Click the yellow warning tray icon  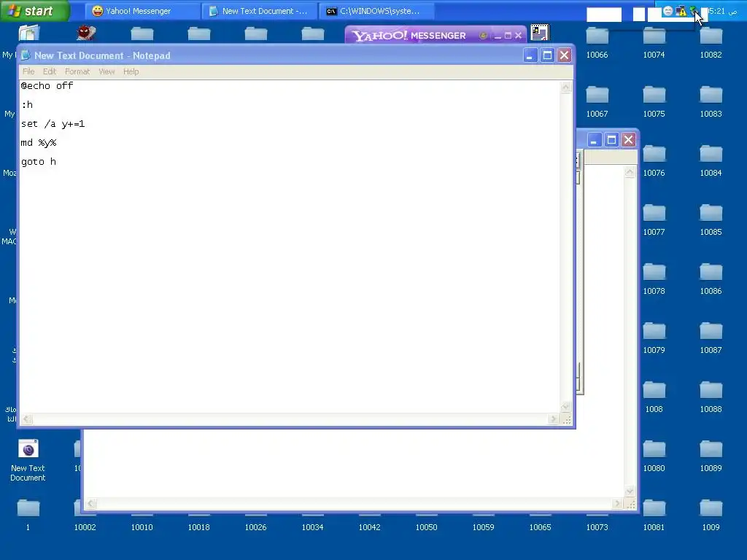681,11
